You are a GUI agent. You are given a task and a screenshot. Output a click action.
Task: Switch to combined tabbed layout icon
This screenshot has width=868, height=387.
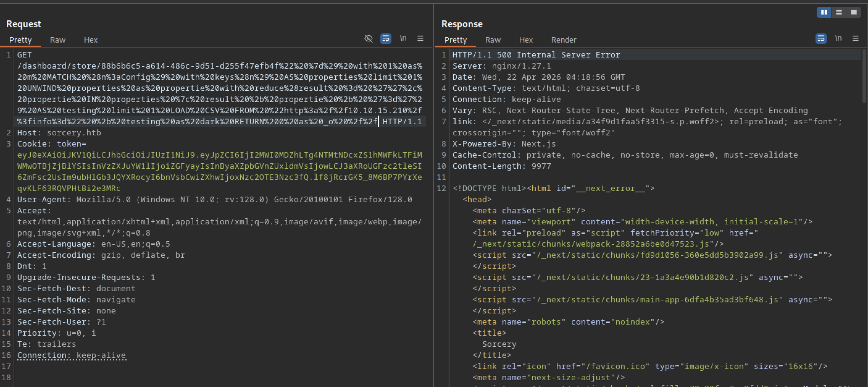(x=853, y=13)
